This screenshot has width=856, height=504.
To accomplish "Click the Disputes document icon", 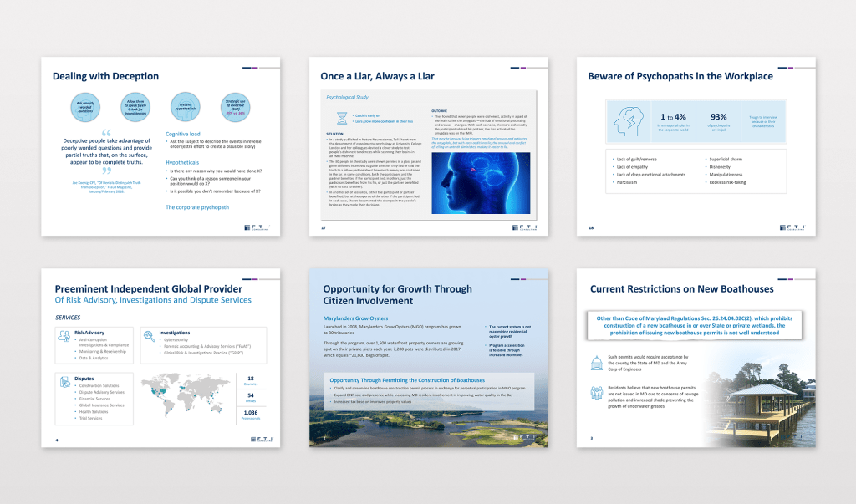I will 65,381.
